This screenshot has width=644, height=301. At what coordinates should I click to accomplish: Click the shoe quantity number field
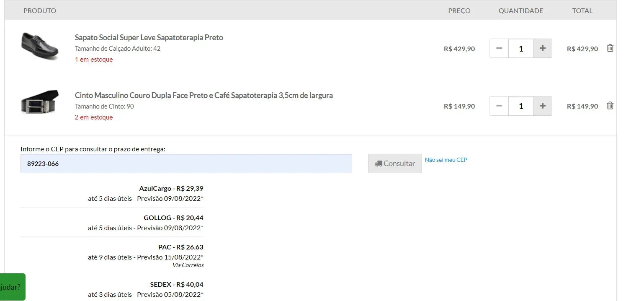[521, 48]
